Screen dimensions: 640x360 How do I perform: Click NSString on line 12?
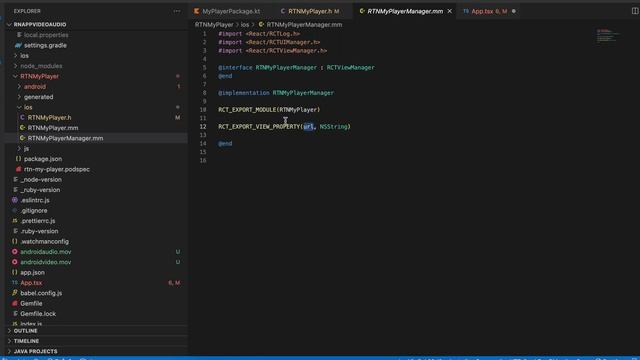[333, 127]
